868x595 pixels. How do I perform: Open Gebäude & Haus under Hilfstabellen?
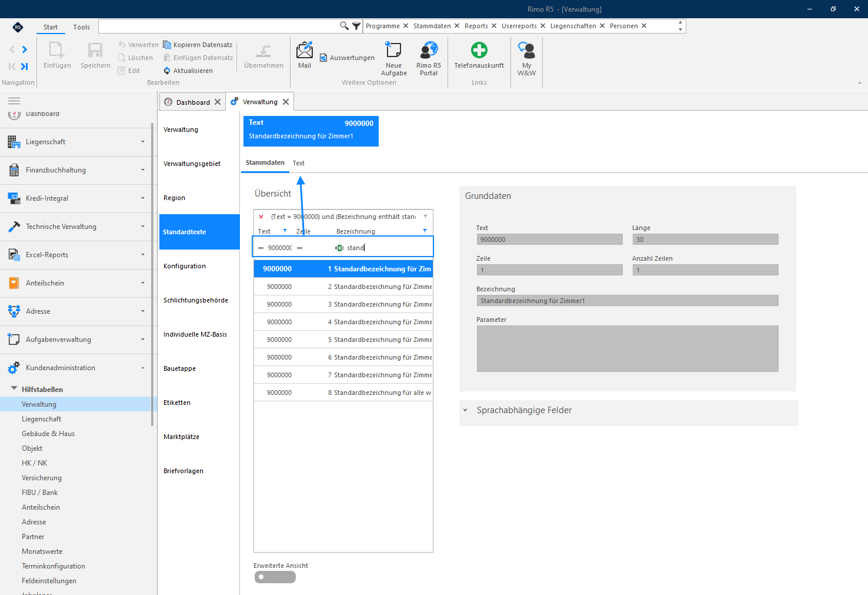pyautogui.click(x=48, y=434)
